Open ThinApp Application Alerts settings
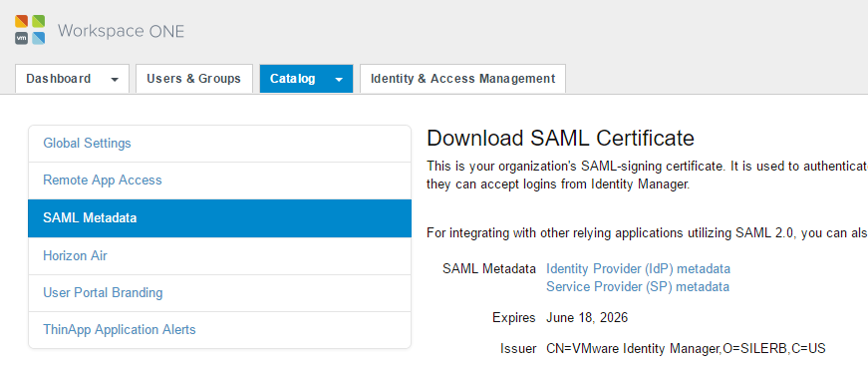Viewport: 868px width, 369px height. [220, 330]
